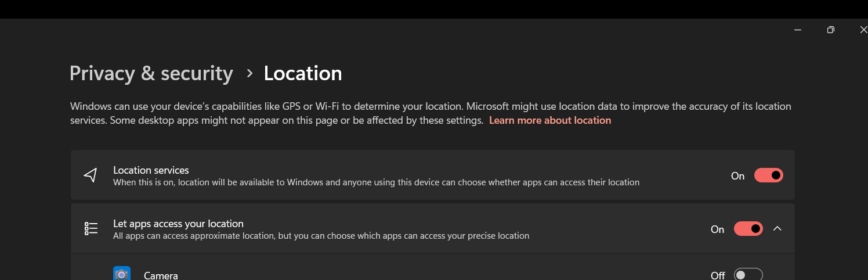Collapse the app list with the up chevron
The width and height of the screenshot is (868, 280).
[x=777, y=229]
